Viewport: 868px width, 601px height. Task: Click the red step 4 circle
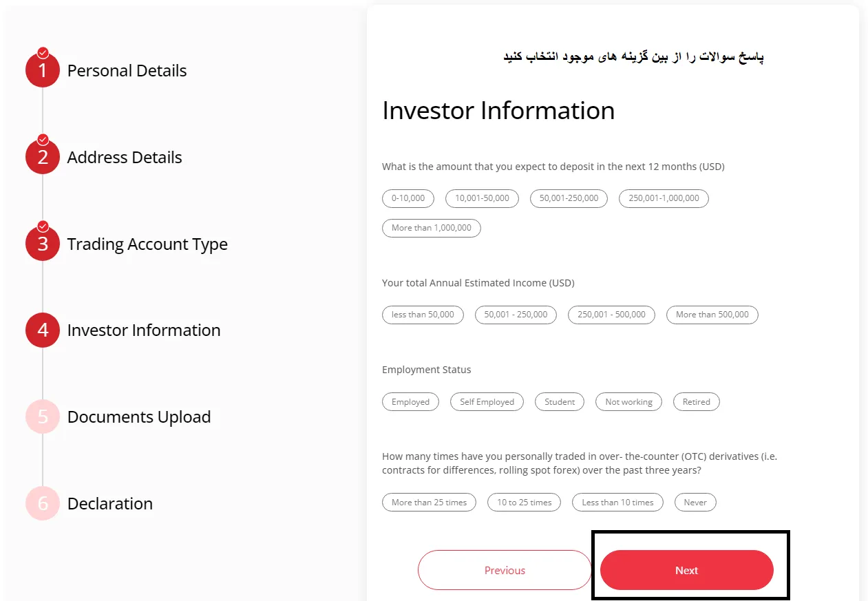pos(42,330)
